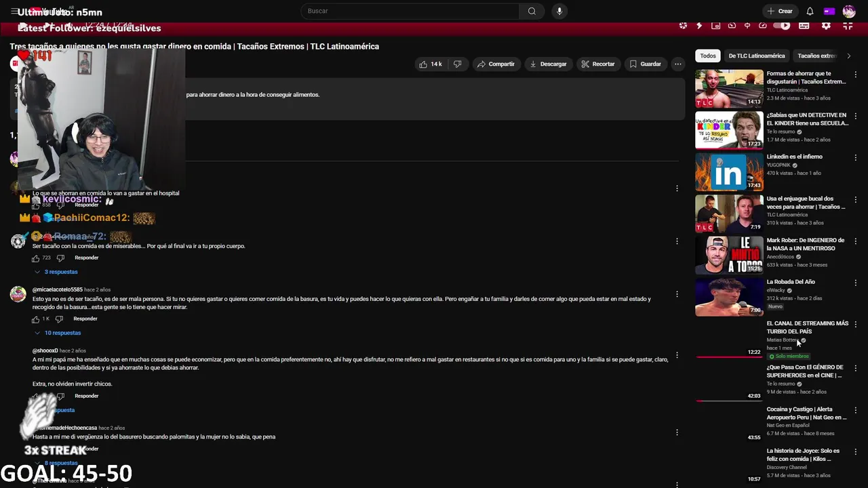Open options menu for shooxD's comment
The image size is (868, 488).
click(677, 355)
